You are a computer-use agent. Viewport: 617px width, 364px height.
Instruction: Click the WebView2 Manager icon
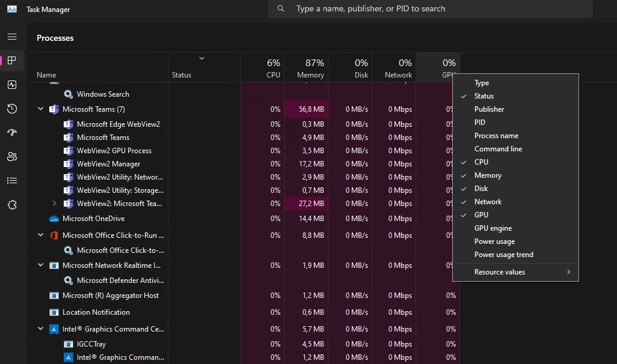tap(68, 164)
